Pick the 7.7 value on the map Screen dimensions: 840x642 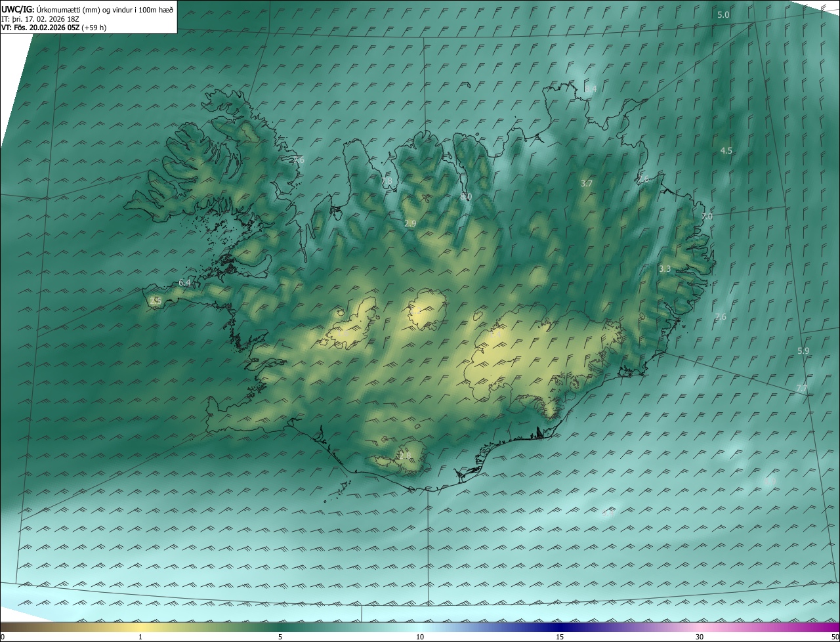click(802, 389)
